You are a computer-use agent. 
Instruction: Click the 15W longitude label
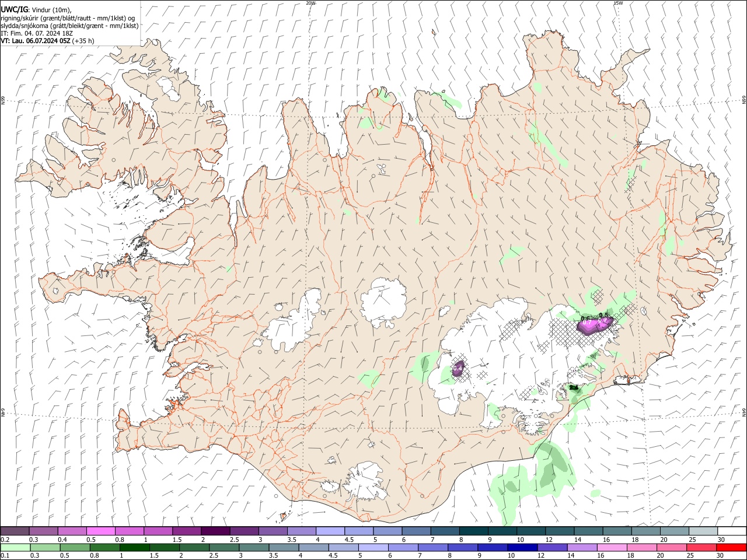pos(618,3)
